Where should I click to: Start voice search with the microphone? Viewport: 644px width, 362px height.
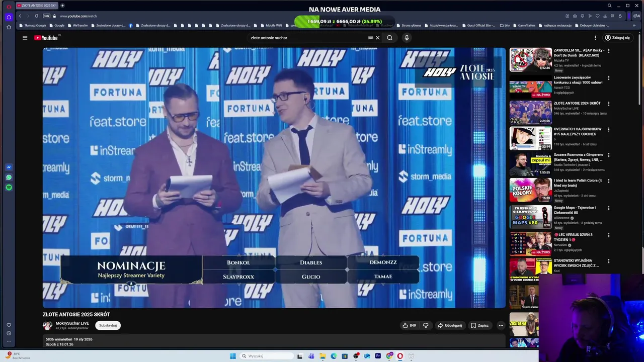[407, 38]
